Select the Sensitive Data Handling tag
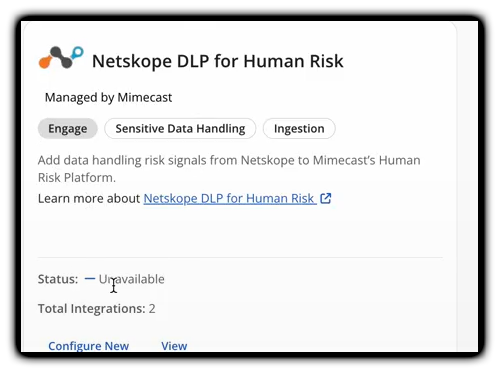 point(180,128)
